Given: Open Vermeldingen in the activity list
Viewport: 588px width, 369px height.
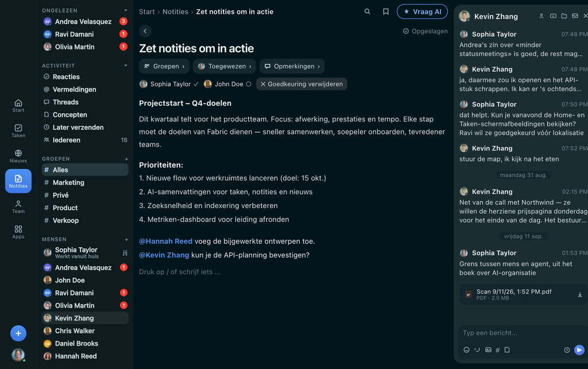Looking at the screenshot, I should [x=85, y=89].
